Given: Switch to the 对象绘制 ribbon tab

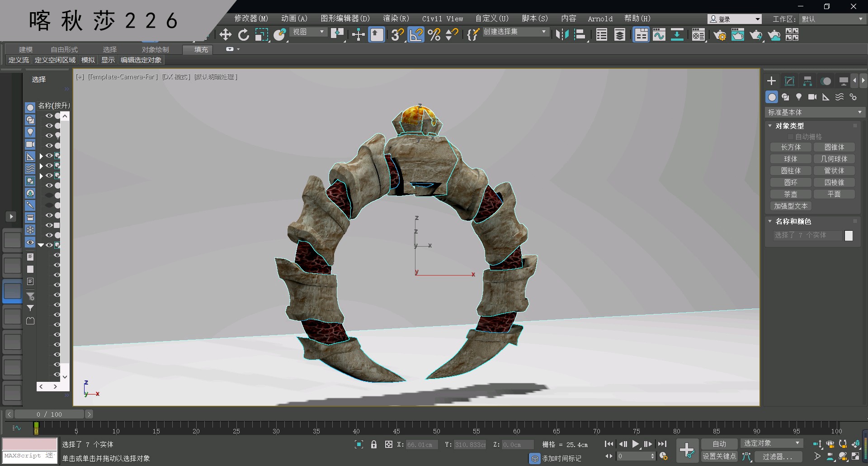Looking at the screenshot, I should tap(155, 49).
